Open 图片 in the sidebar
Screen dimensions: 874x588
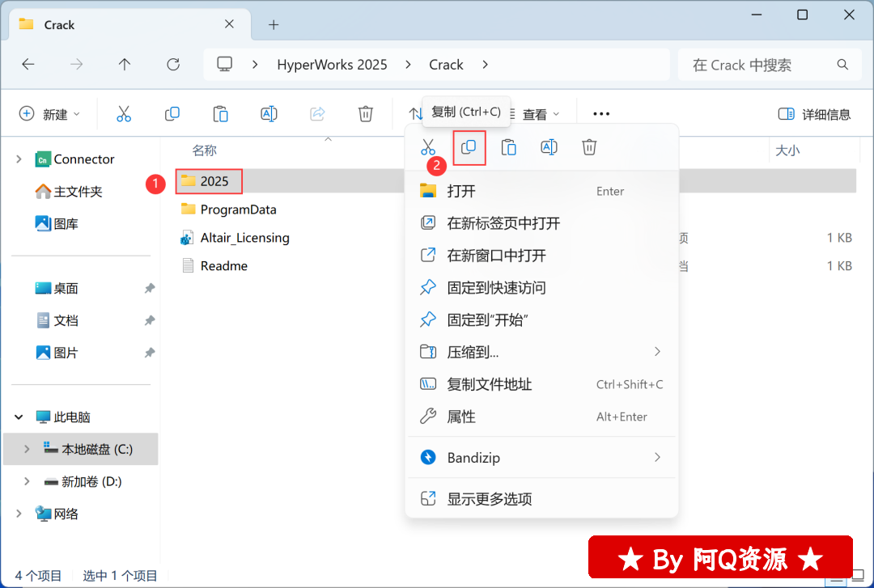(x=57, y=353)
